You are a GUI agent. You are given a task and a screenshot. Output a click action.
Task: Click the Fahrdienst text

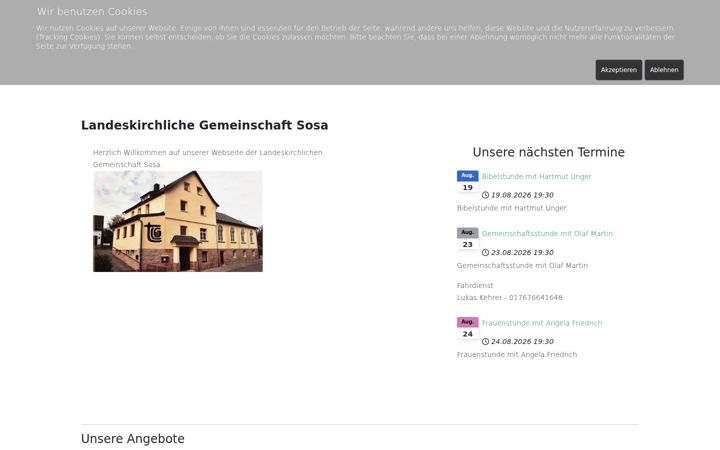coord(475,286)
